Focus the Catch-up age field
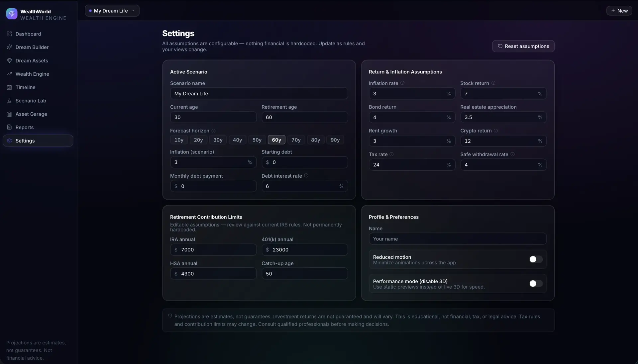638x364 pixels. click(304, 273)
